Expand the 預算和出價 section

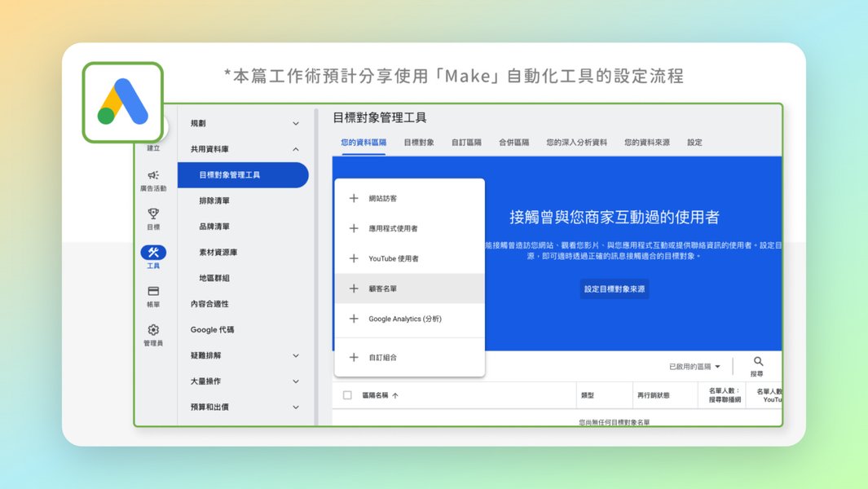click(x=296, y=407)
